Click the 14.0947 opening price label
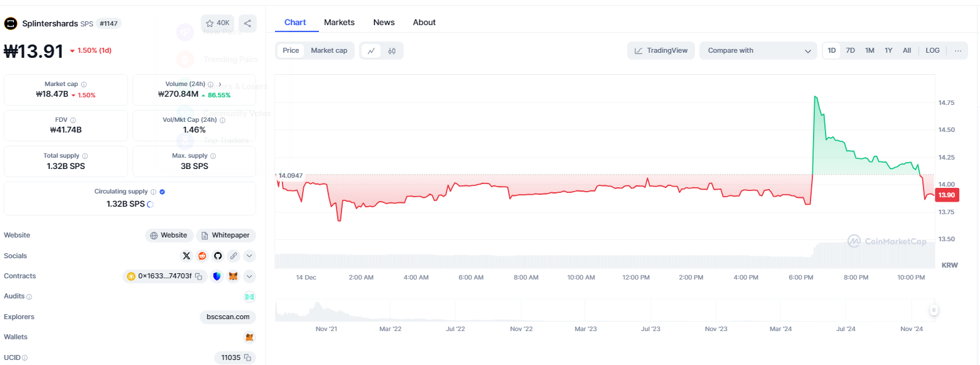Screen dimensions: 980x365 pos(291,175)
